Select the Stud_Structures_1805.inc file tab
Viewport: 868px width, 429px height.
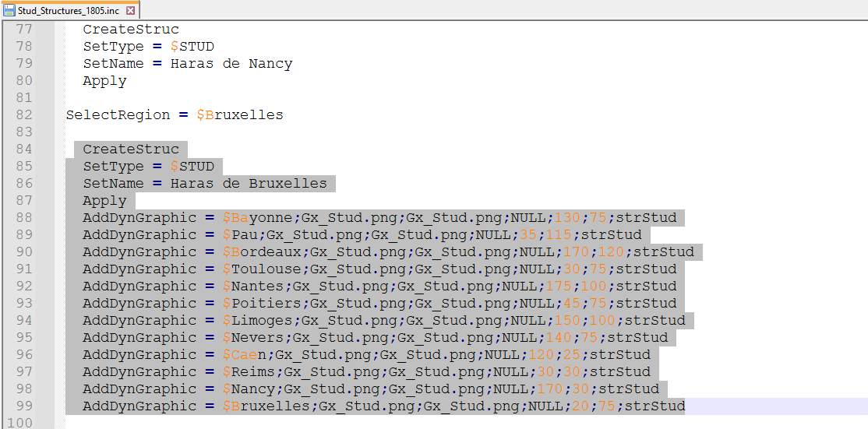(x=70, y=10)
